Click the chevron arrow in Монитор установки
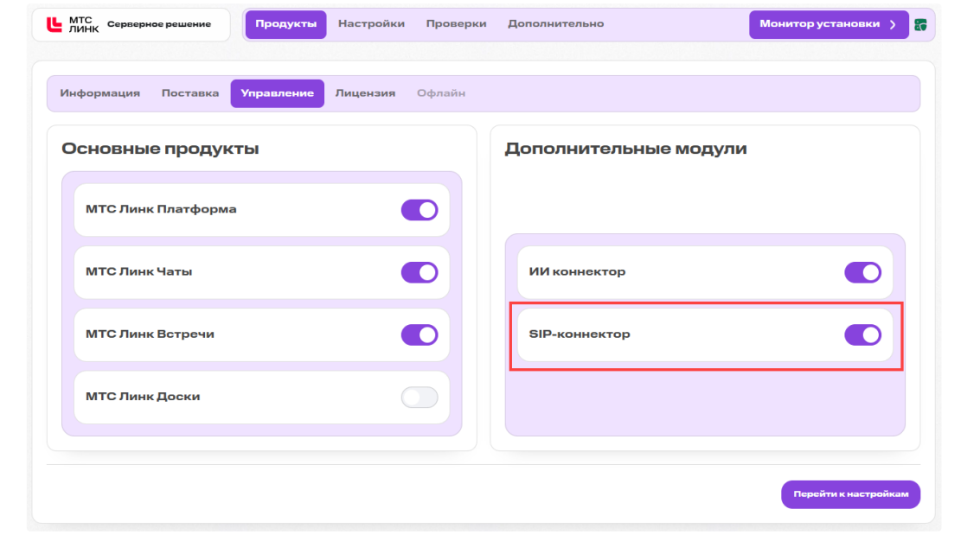The height and width of the screenshot is (541, 980). coord(894,24)
